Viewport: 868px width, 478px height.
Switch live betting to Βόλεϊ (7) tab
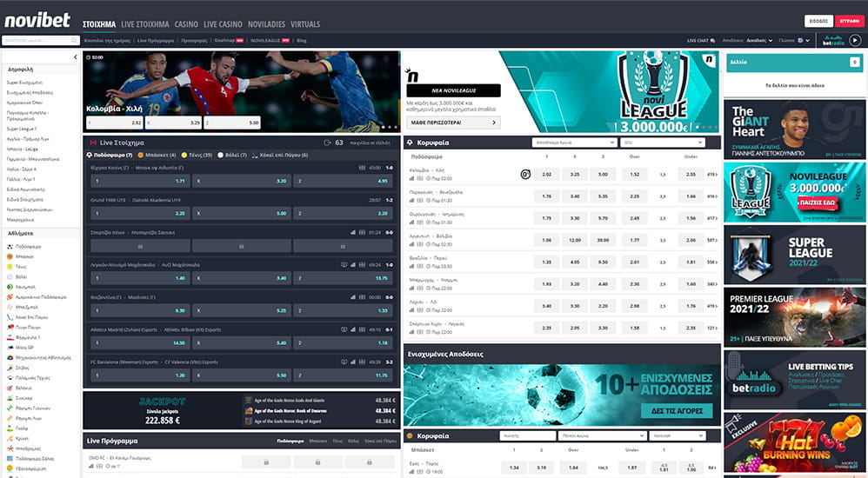tap(232, 155)
